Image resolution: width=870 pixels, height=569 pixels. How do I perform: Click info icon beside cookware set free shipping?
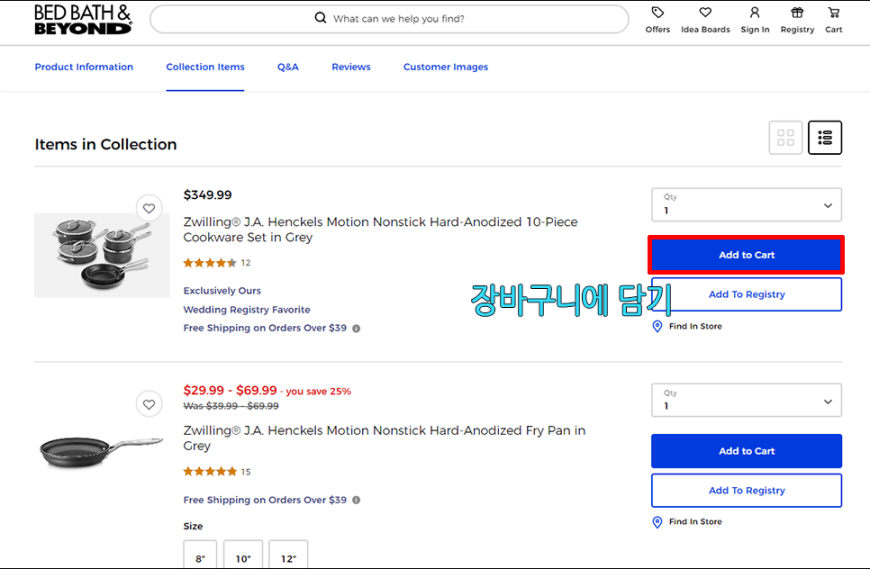(356, 328)
